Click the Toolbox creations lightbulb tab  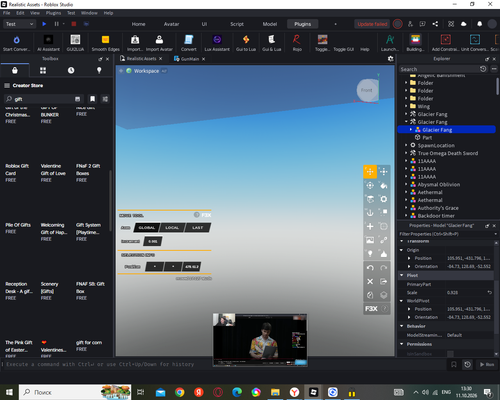(99, 70)
